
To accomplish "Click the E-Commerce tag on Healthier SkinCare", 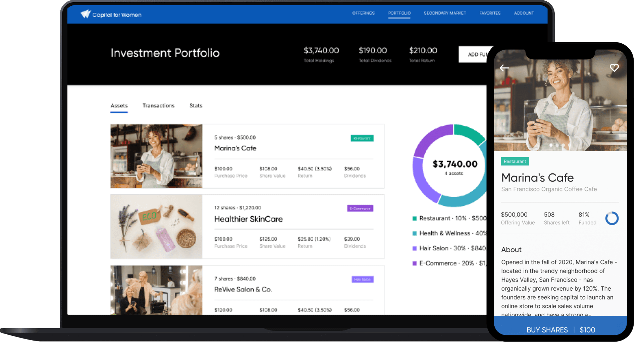I will pyautogui.click(x=360, y=208).
